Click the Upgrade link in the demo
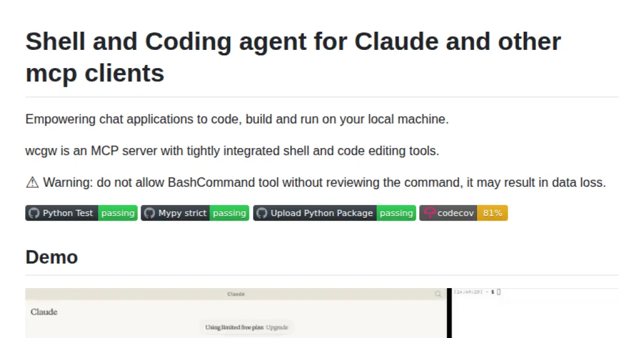 click(277, 327)
